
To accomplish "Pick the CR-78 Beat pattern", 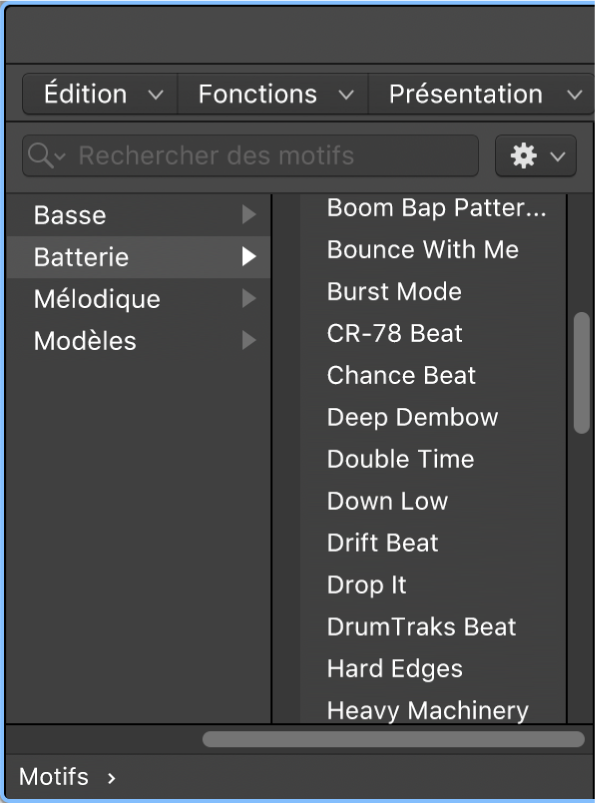I will tap(395, 333).
